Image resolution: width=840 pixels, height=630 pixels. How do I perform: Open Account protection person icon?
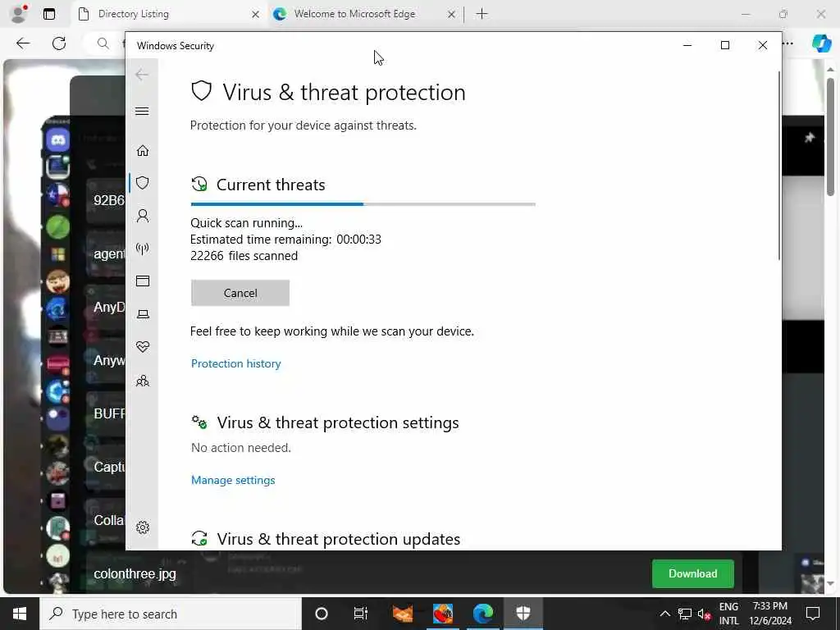tap(143, 216)
